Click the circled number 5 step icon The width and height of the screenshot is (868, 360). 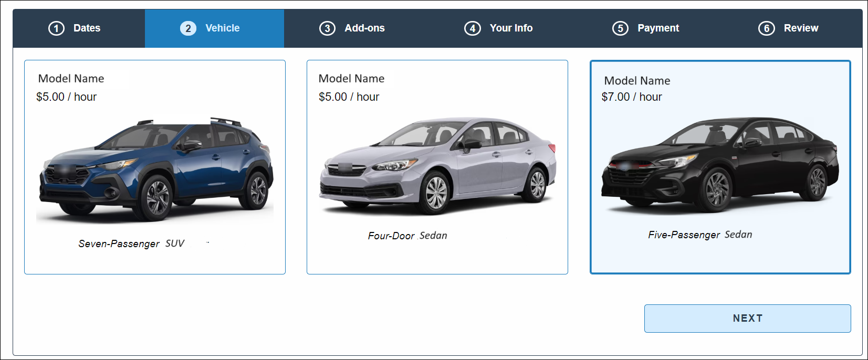620,28
